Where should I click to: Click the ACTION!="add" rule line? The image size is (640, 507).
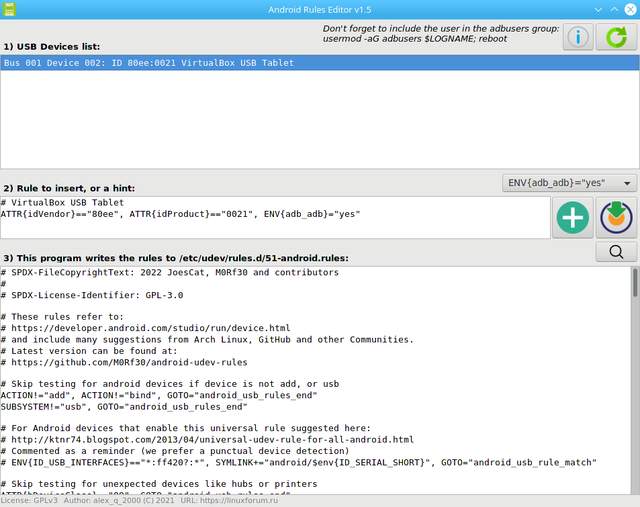coord(159,396)
